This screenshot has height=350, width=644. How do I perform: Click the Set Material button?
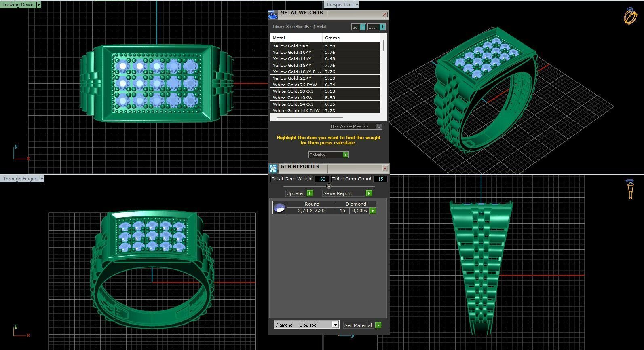pyautogui.click(x=362, y=325)
